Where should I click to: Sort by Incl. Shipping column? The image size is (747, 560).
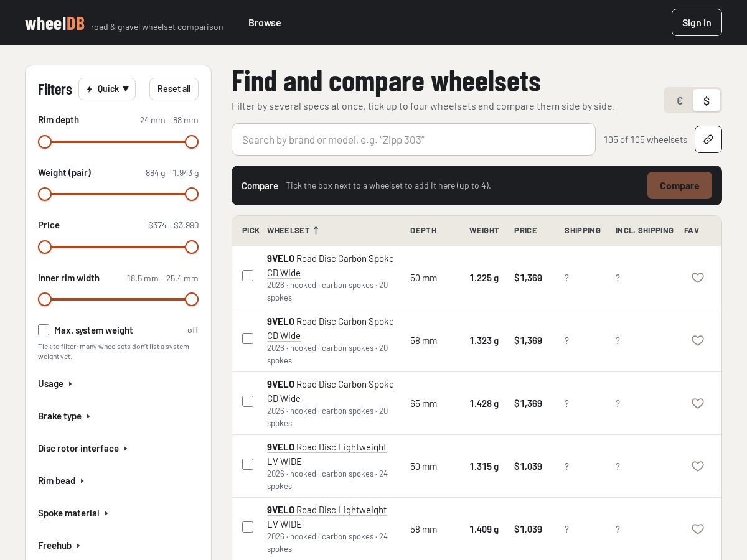coord(644,230)
